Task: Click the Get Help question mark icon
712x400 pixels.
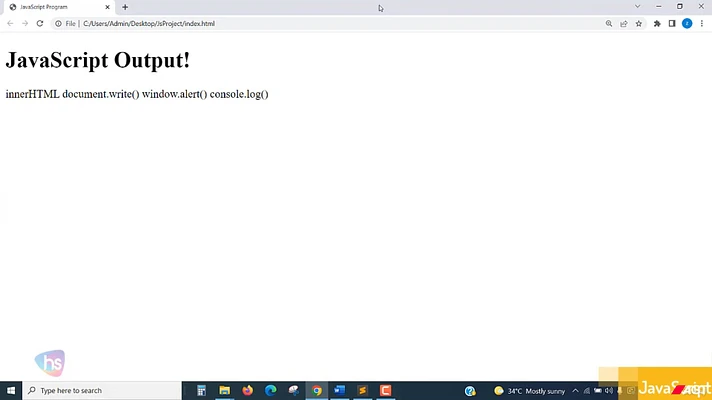Action: [x=470, y=390]
